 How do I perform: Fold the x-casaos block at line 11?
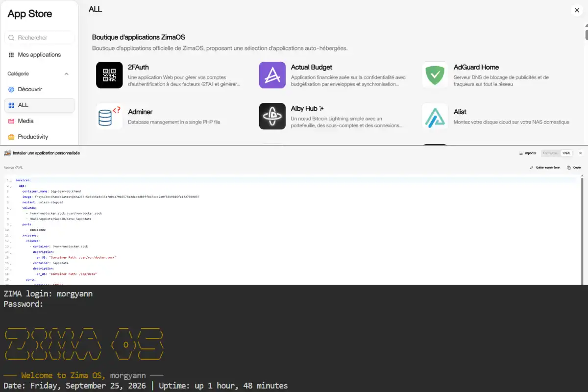point(11,236)
